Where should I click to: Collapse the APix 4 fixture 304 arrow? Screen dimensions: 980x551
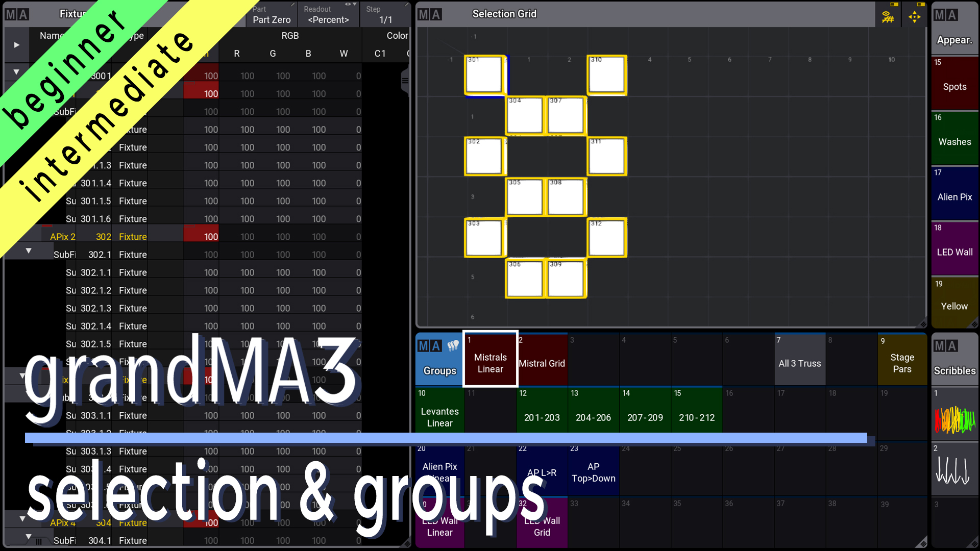pyautogui.click(x=22, y=519)
